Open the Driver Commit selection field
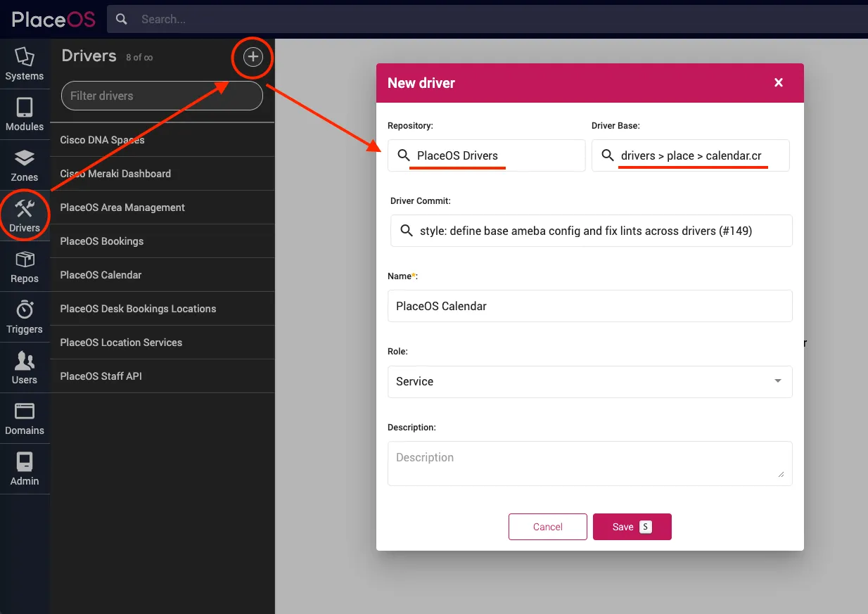 591,231
